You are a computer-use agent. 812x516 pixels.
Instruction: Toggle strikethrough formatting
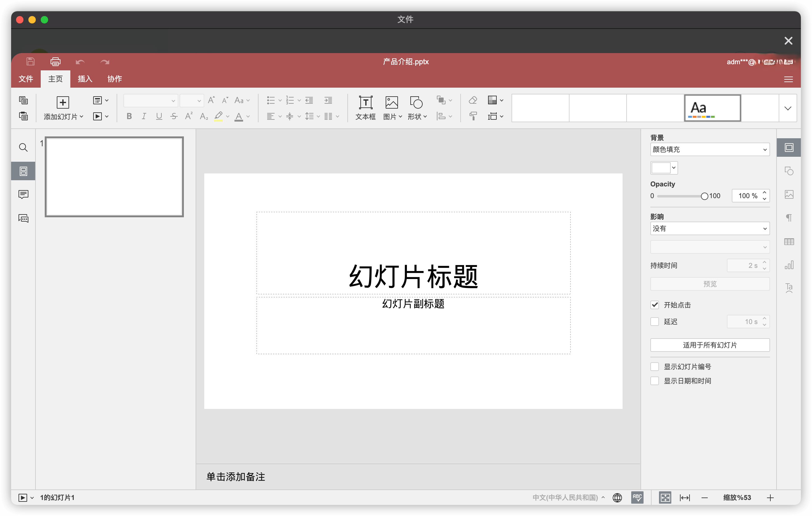(174, 116)
